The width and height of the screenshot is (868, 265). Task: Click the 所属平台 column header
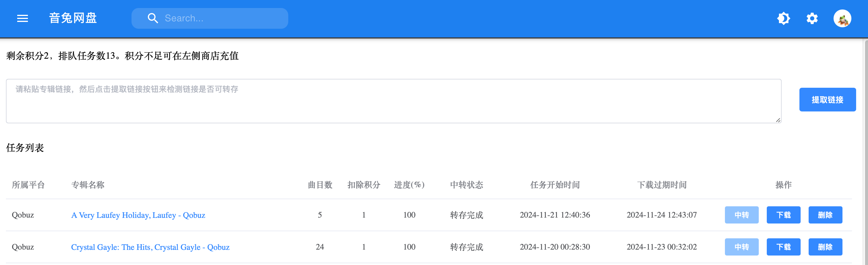tap(28, 185)
